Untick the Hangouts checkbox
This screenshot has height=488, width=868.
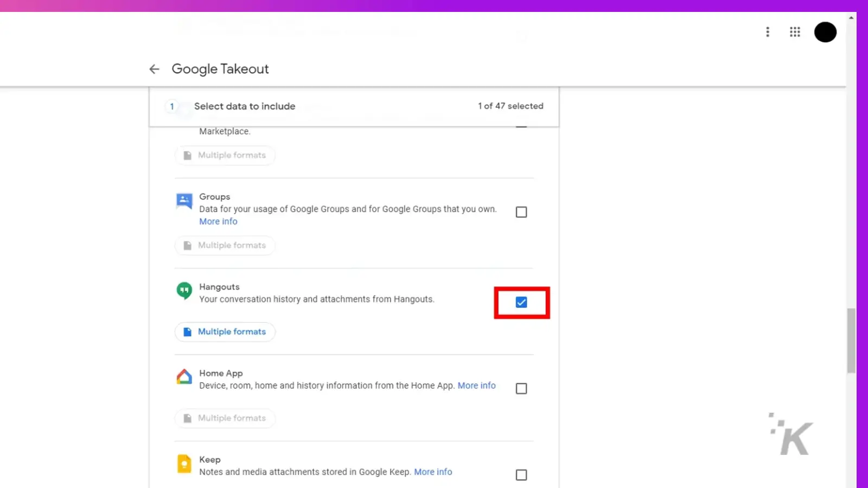pos(521,302)
